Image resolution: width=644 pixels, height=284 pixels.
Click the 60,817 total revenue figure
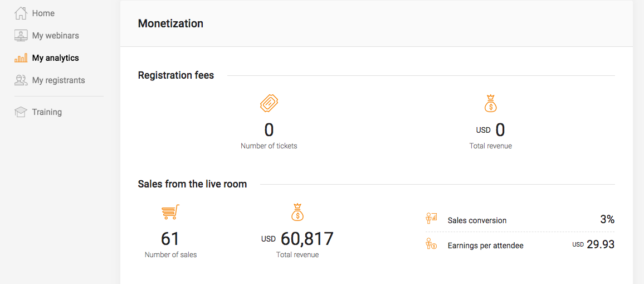tap(307, 239)
